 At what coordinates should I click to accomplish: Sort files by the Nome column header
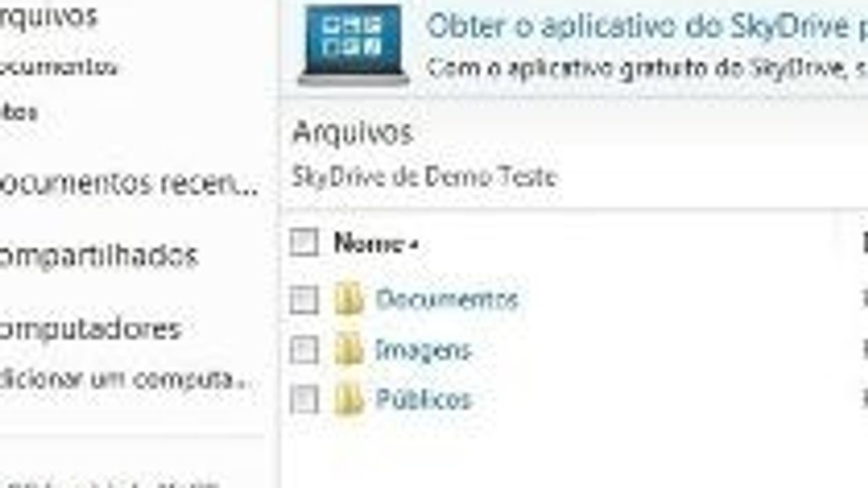click(x=370, y=243)
